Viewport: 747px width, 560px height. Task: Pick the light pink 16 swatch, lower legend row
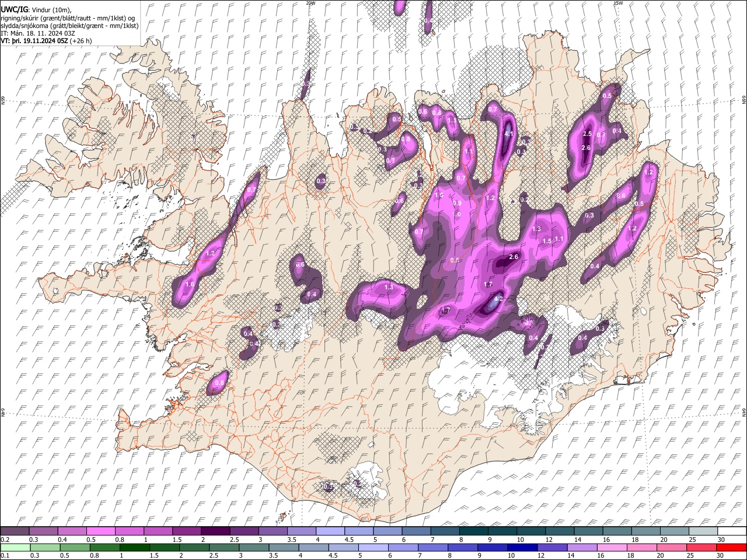point(612,547)
